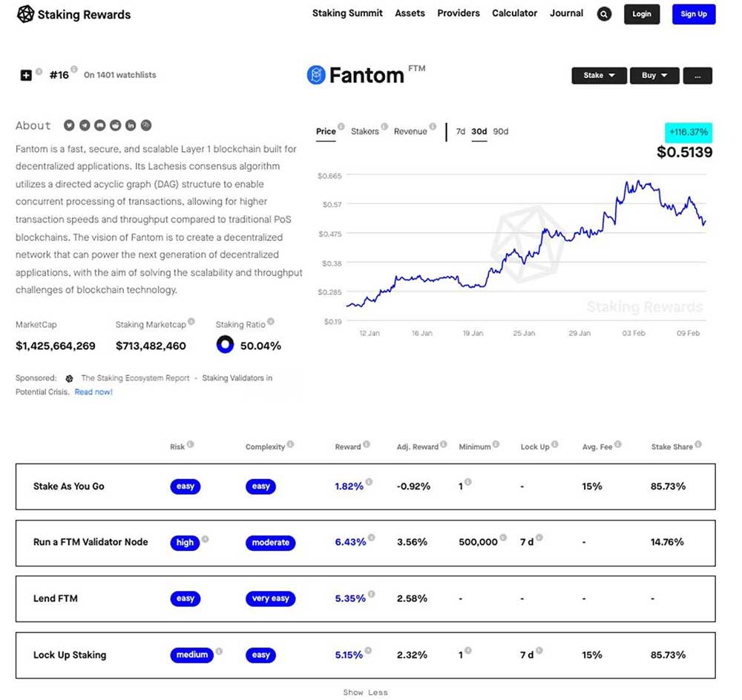
Task: Click info icon on Minimum column header
Action: point(496,444)
